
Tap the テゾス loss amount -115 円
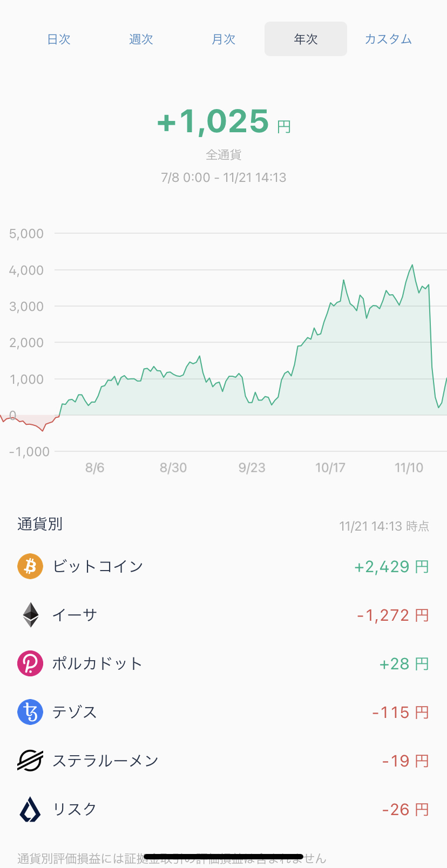401,713
